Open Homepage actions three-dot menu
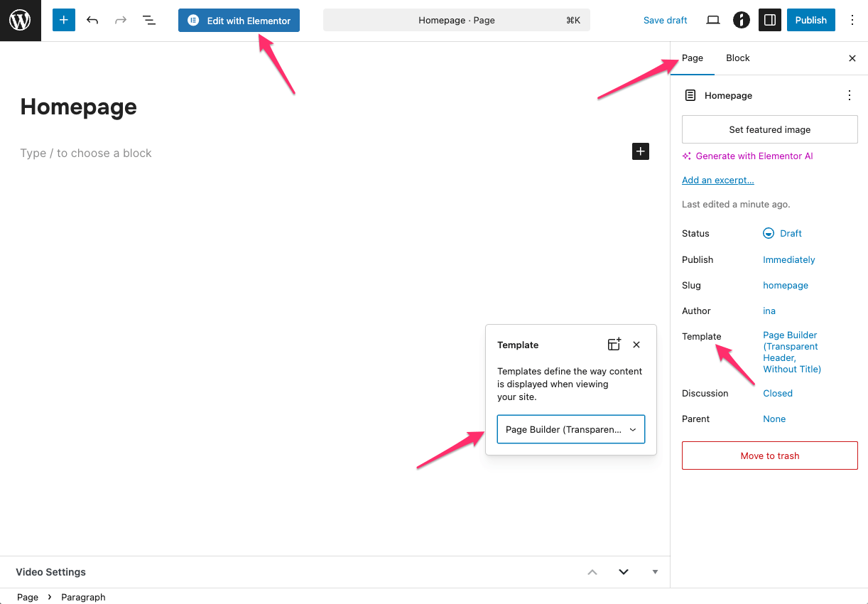This screenshot has width=868, height=604. click(x=850, y=95)
